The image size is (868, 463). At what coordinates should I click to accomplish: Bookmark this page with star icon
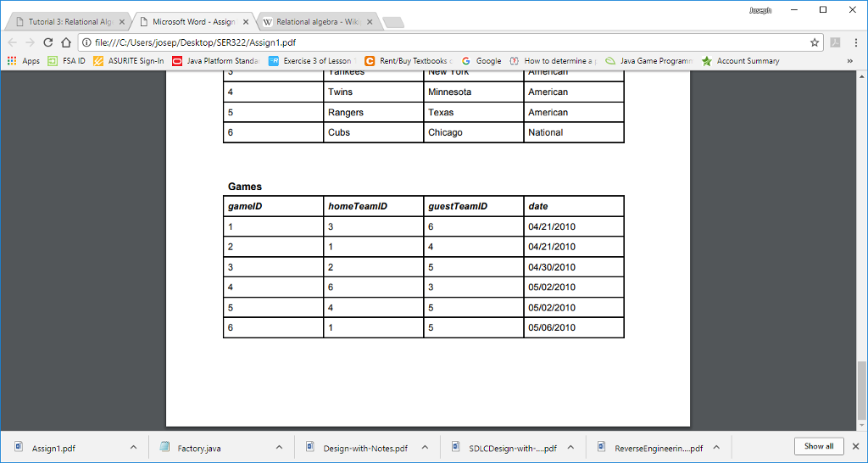[815, 42]
